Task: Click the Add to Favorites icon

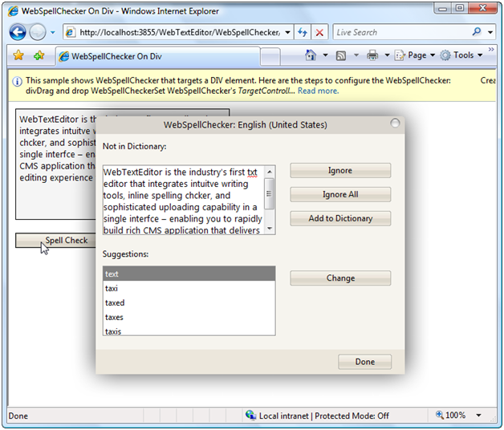Action: coord(39,55)
